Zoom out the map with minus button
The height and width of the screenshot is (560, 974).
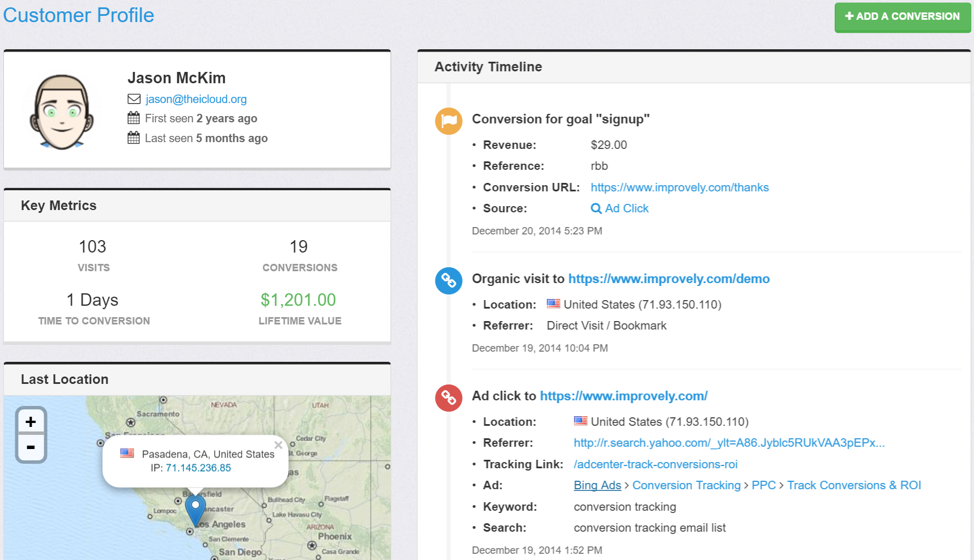click(x=31, y=447)
